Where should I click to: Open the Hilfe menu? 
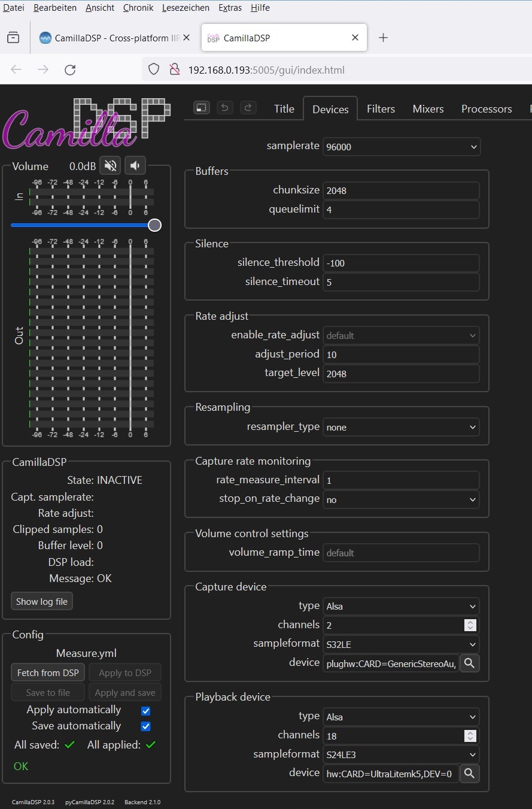click(x=260, y=8)
